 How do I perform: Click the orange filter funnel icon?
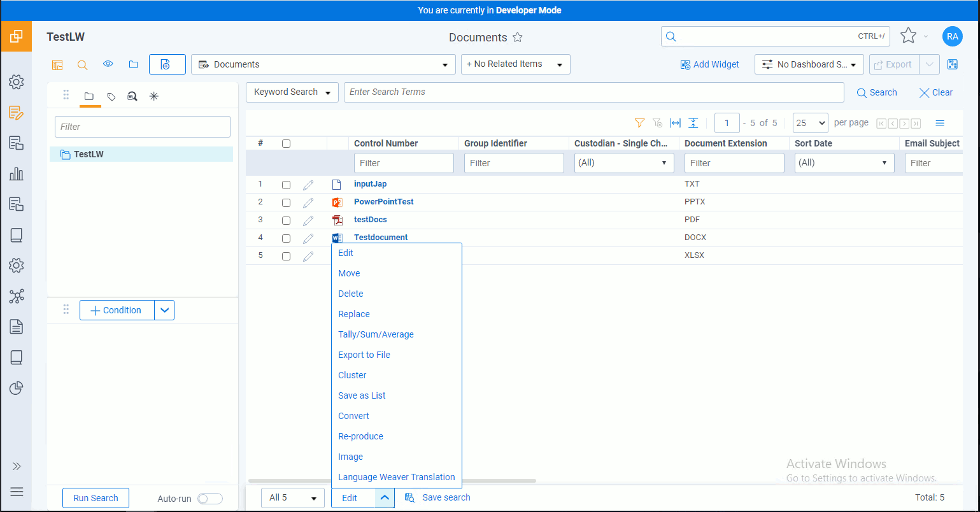[639, 123]
